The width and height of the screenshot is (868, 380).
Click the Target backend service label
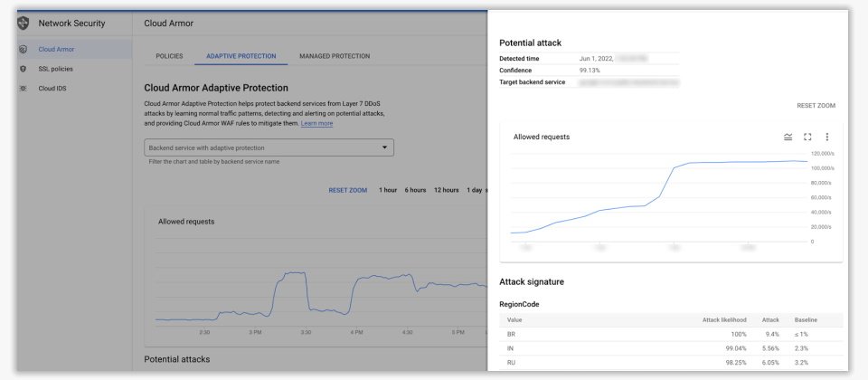532,82
